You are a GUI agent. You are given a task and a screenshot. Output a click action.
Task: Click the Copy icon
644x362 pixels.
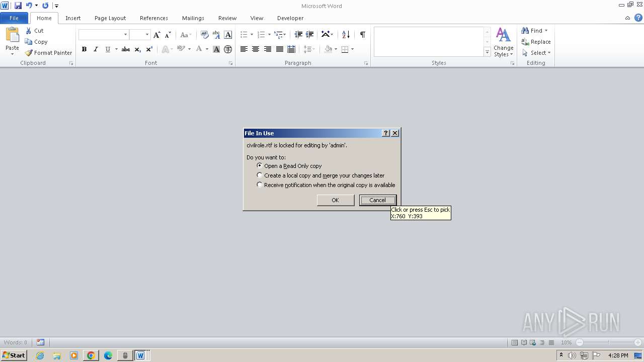point(29,42)
